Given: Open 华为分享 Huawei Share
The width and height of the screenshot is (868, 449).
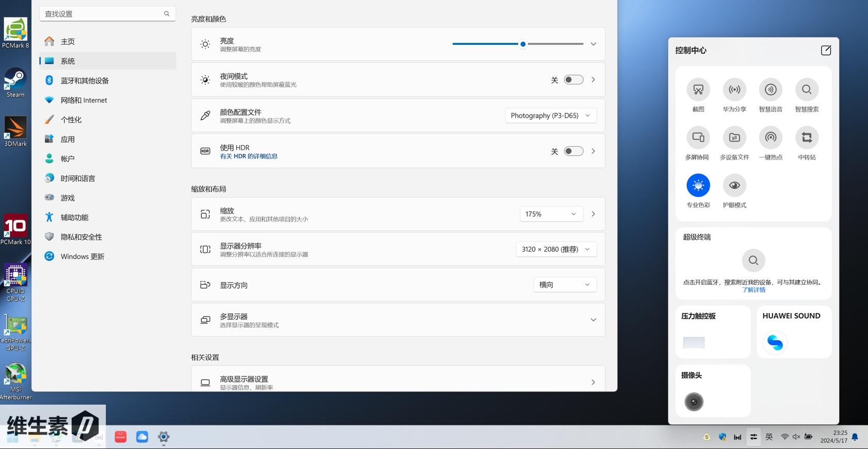Looking at the screenshot, I should coord(734,90).
